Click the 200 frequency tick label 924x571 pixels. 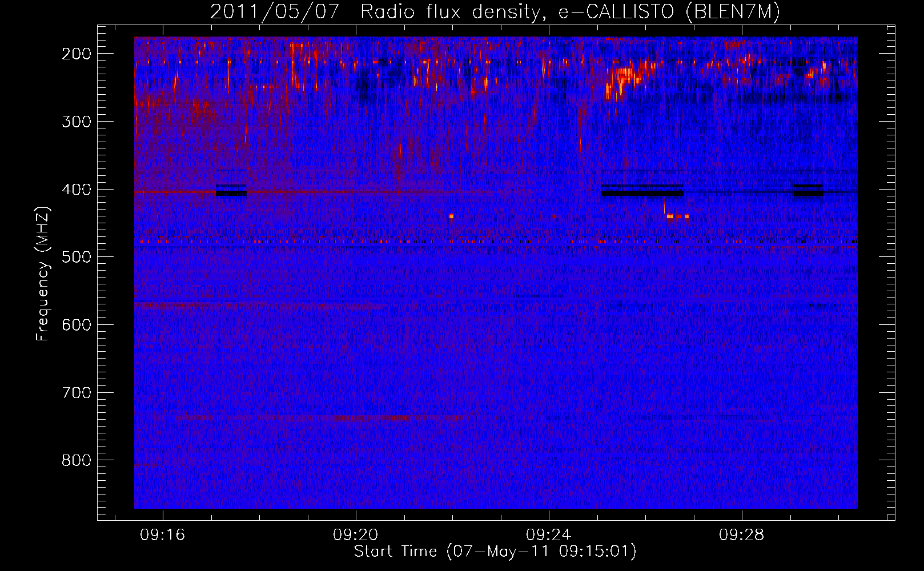tap(77, 54)
